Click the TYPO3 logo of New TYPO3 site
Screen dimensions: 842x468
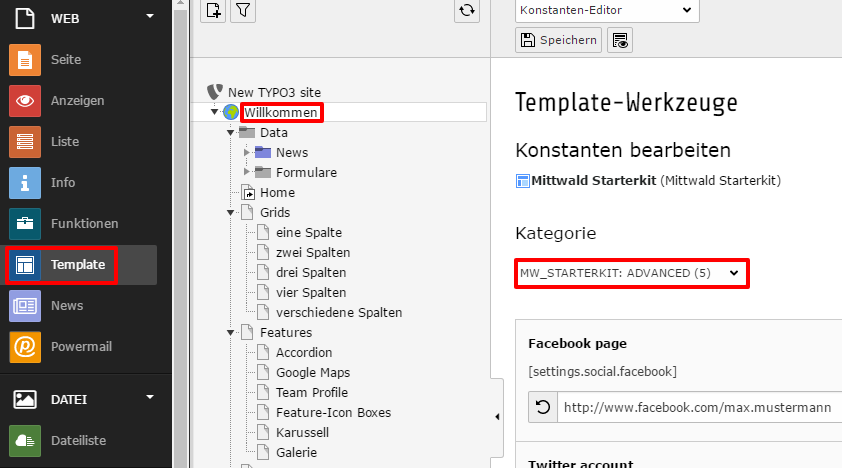(215, 92)
